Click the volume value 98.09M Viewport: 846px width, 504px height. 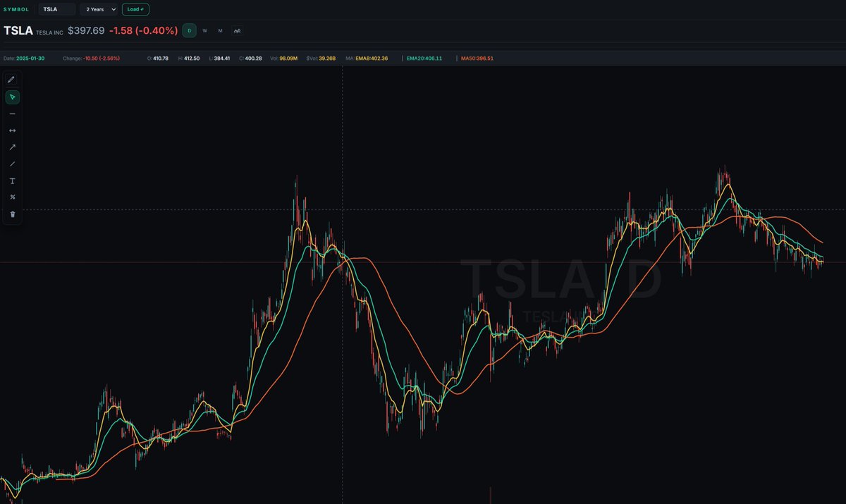[x=288, y=58]
